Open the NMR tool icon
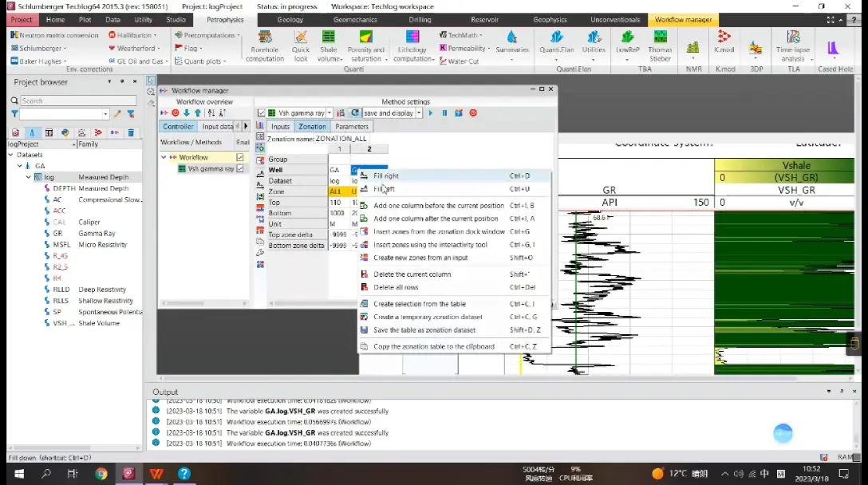This screenshot has height=485, width=868. point(693,49)
